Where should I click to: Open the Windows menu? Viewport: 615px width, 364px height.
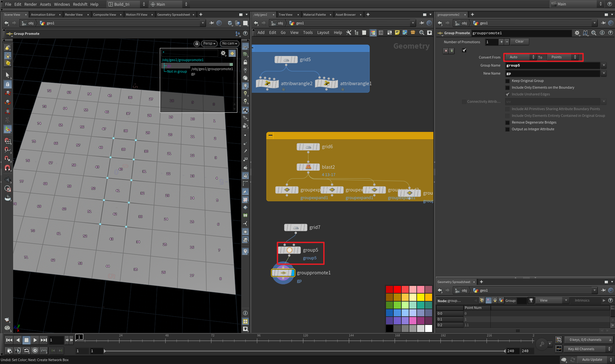click(x=62, y=4)
